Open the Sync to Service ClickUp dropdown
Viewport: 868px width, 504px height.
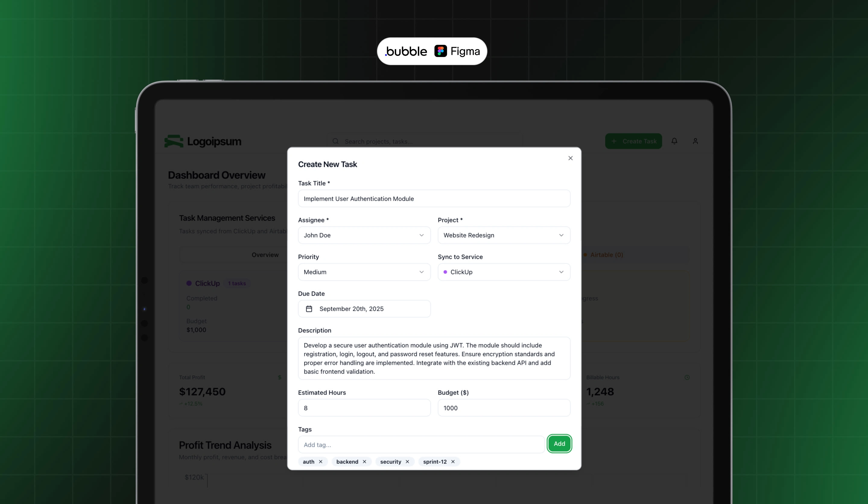(504, 272)
